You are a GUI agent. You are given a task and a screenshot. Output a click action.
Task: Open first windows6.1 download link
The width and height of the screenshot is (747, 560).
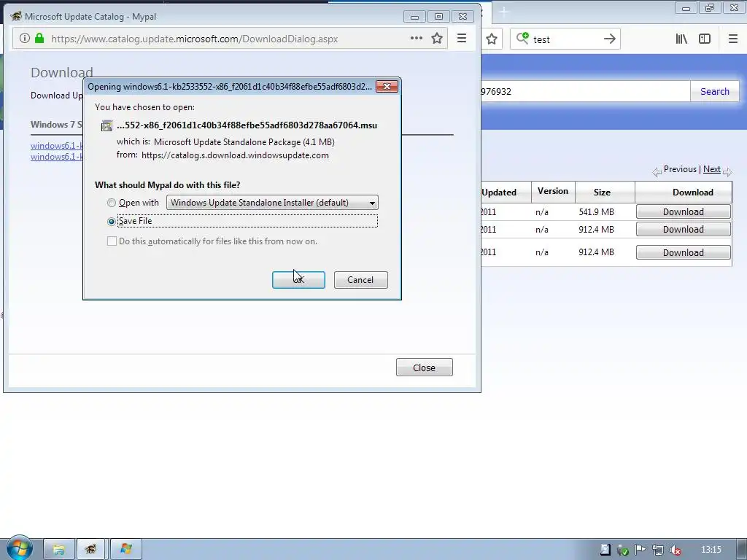(x=57, y=146)
